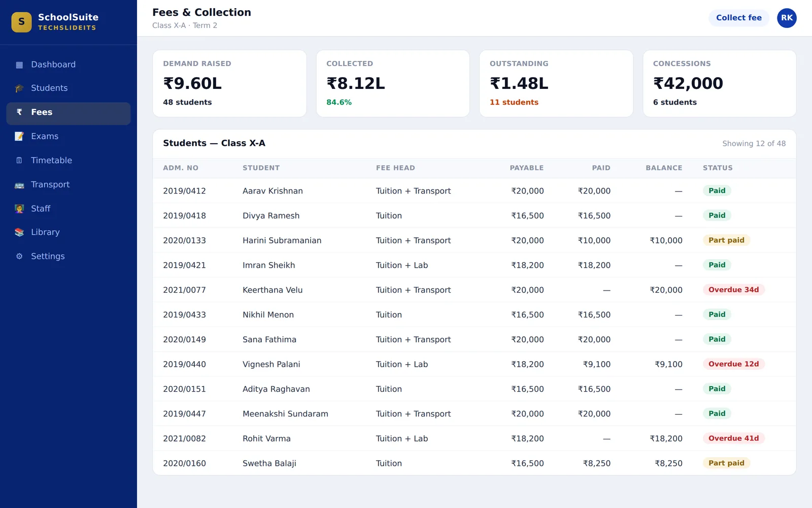
Task: Click Keerthana Velu's ₹20,000 balance
Action: (666, 290)
